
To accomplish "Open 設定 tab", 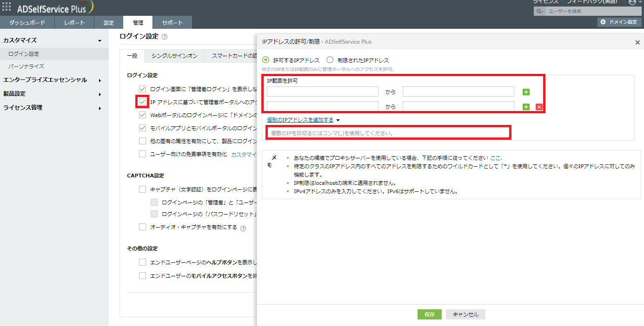I will (109, 22).
